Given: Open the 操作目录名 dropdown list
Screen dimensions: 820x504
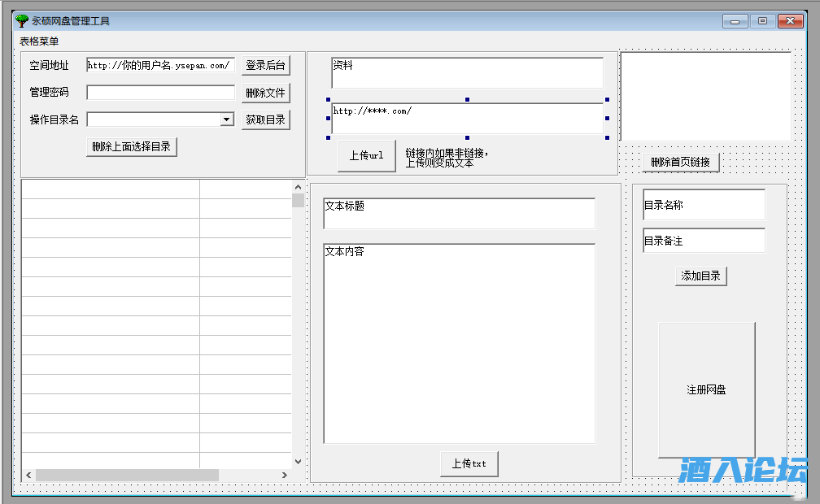Looking at the screenshot, I should tap(226, 119).
